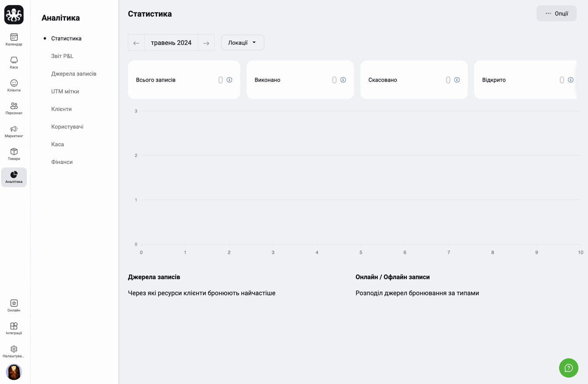The image size is (588, 384).
Task: Click text 'Через які ресурси клієнти бронюють найчастіше'
Action: click(202, 293)
